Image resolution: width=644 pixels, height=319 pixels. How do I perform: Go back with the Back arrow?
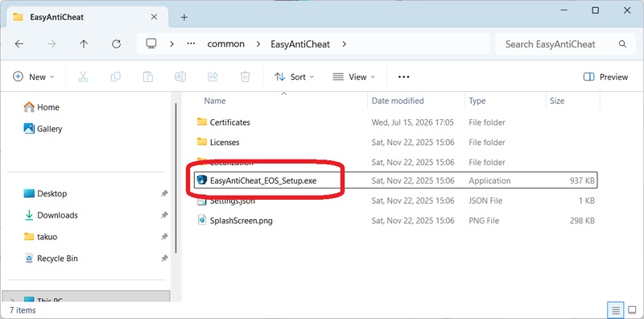pos(19,44)
